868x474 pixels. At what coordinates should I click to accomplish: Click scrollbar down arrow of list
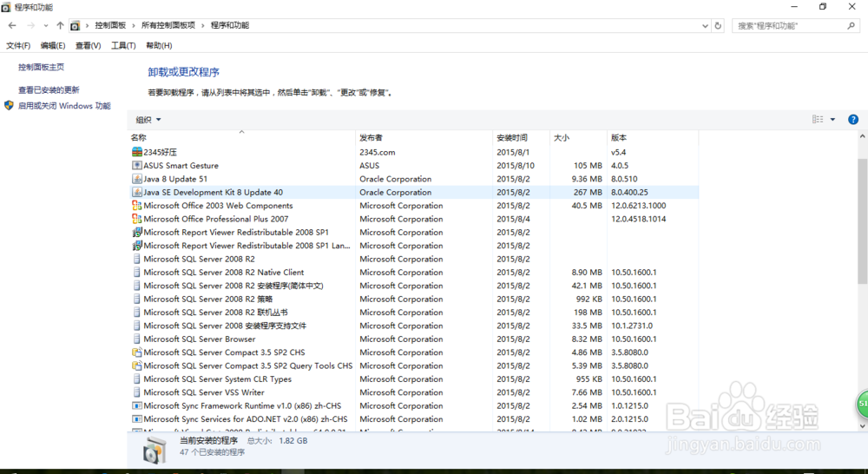pos(863,426)
